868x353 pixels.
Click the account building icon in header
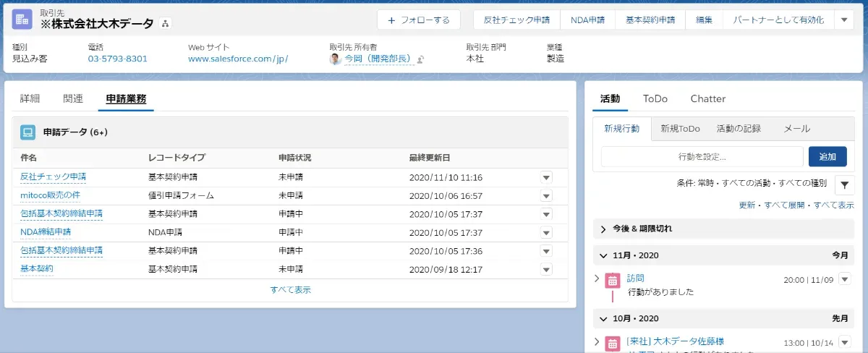[22, 20]
